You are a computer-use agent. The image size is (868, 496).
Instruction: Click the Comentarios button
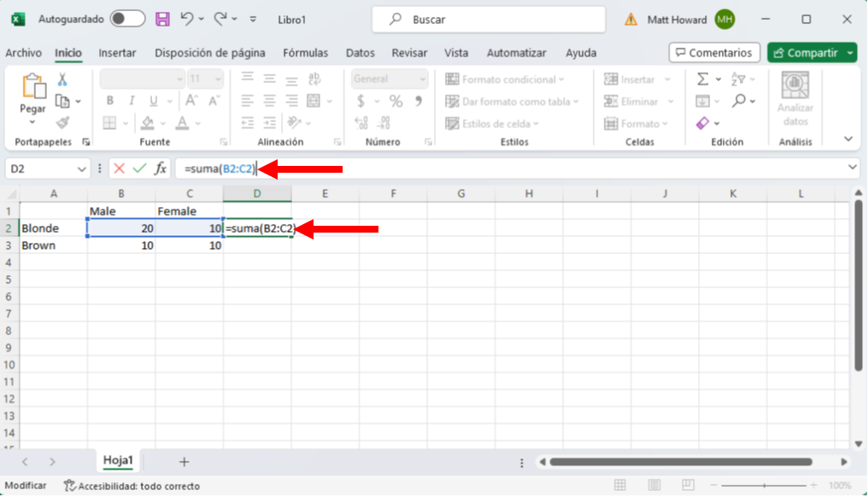point(714,53)
